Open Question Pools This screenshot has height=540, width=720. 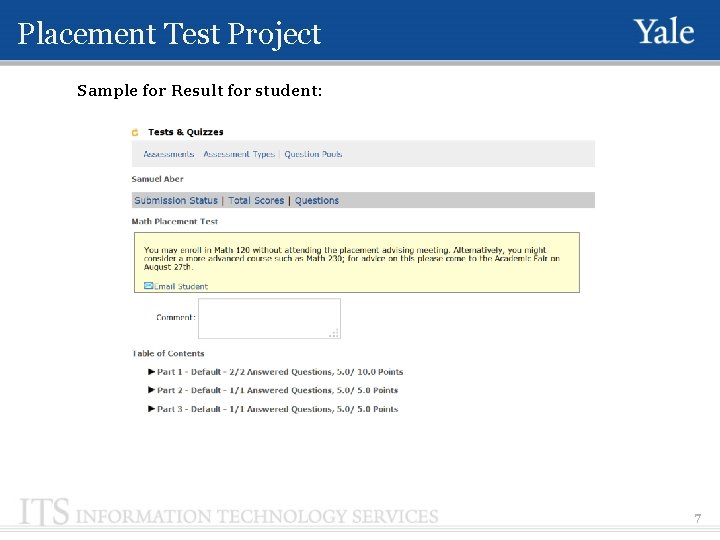[x=313, y=154]
